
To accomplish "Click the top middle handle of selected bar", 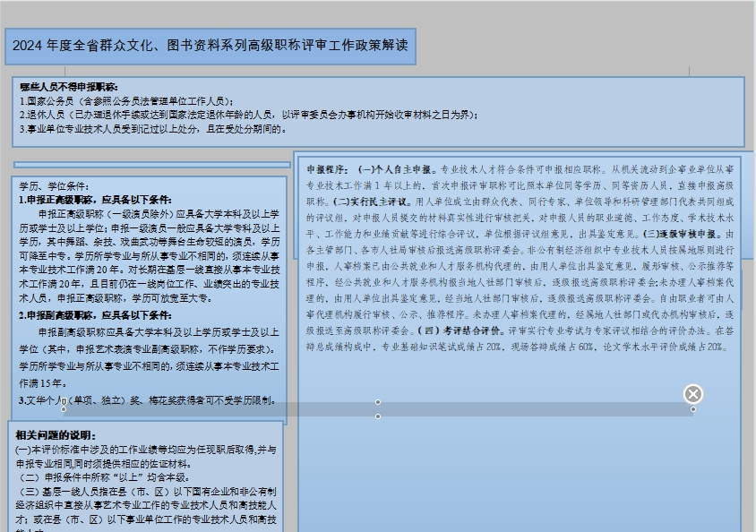I will click(378, 402).
